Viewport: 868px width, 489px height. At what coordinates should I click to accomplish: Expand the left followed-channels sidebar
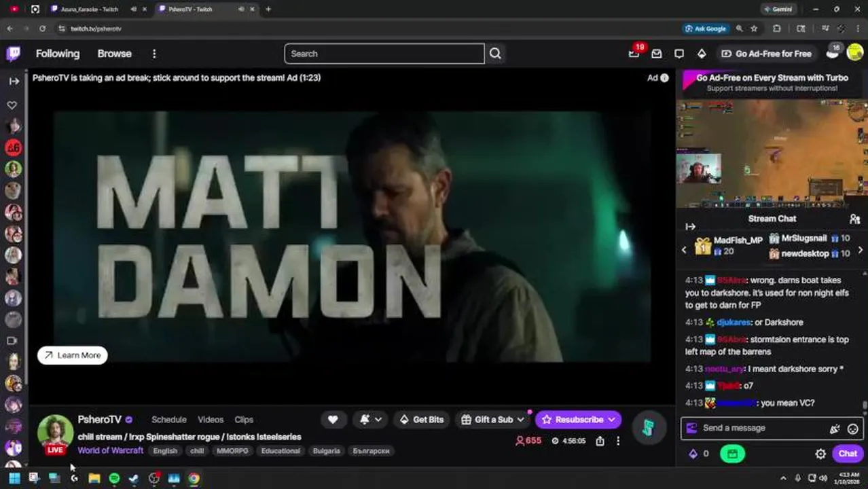14,81
